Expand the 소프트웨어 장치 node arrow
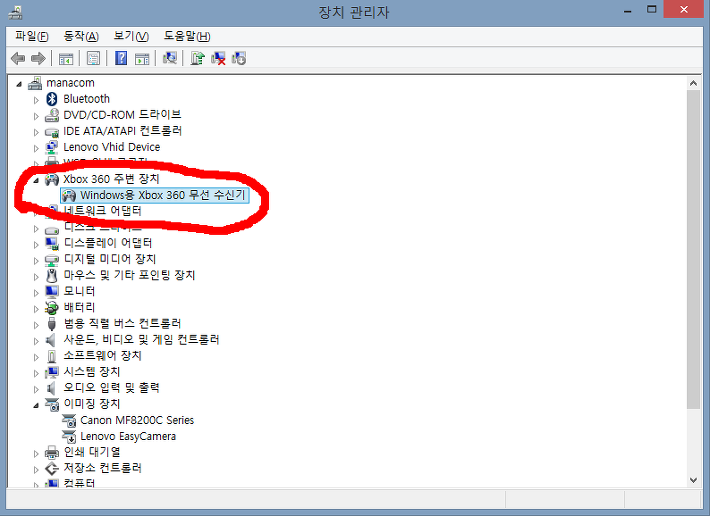Image resolution: width=710 pixels, height=516 pixels. click(x=36, y=357)
